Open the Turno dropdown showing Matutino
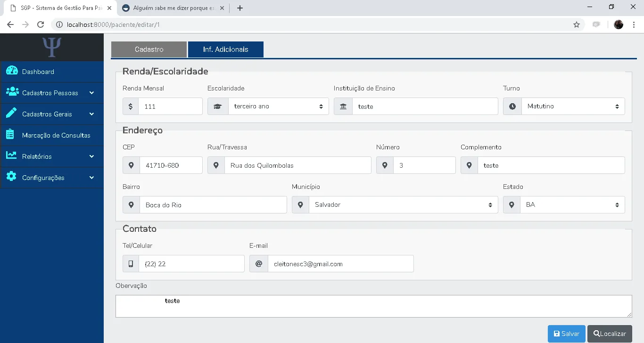The height and width of the screenshot is (343, 644). (x=573, y=106)
